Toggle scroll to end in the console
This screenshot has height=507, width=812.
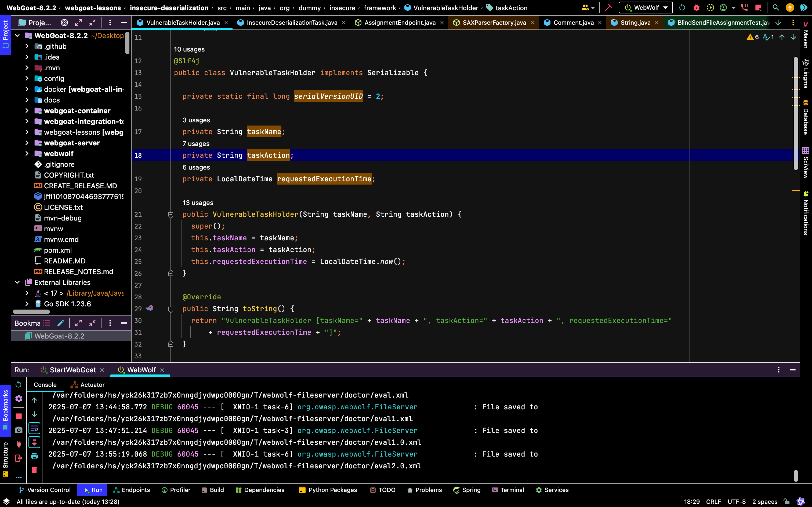[34, 442]
